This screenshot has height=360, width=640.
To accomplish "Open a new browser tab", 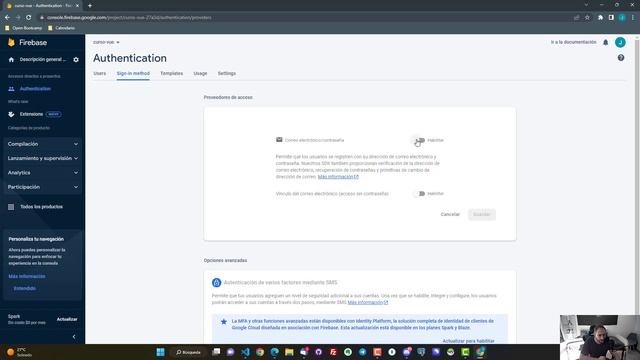I will point(90,6).
